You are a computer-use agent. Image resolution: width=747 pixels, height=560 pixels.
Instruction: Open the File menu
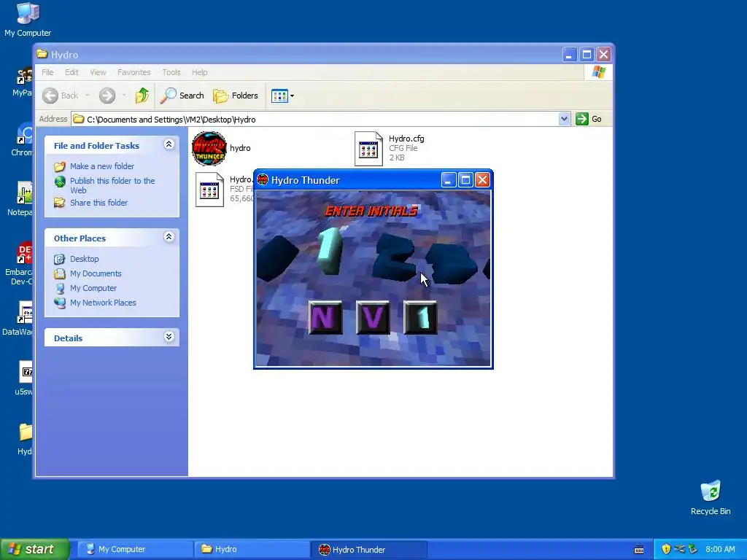coord(47,72)
